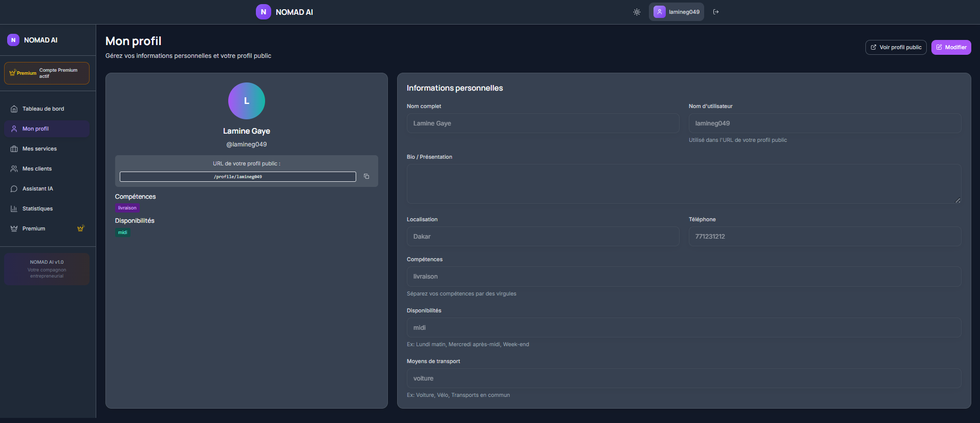Image resolution: width=980 pixels, height=423 pixels.
Task: Click the Premium crown icon in badge
Action: click(12, 73)
